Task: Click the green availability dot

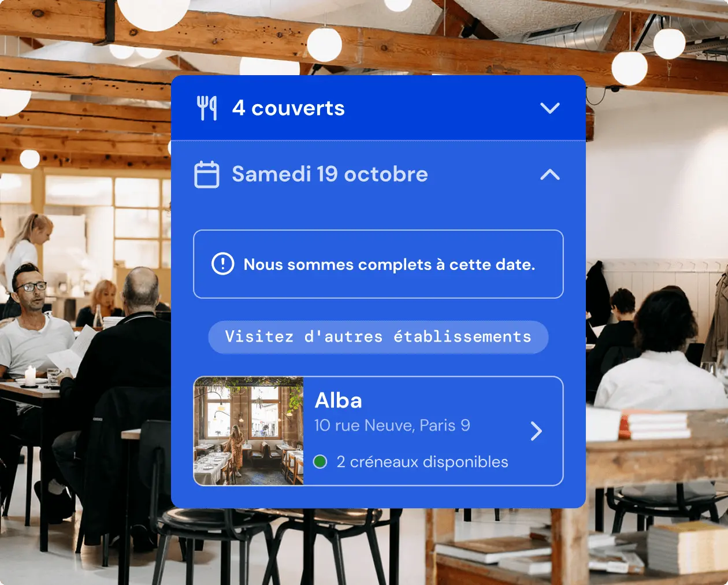Action: 320,462
